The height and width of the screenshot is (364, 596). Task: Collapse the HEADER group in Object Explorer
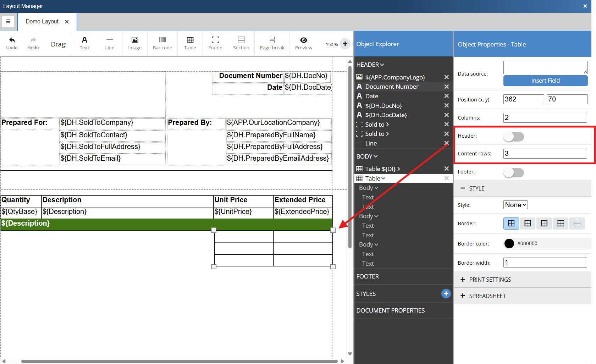click(370, 65)
